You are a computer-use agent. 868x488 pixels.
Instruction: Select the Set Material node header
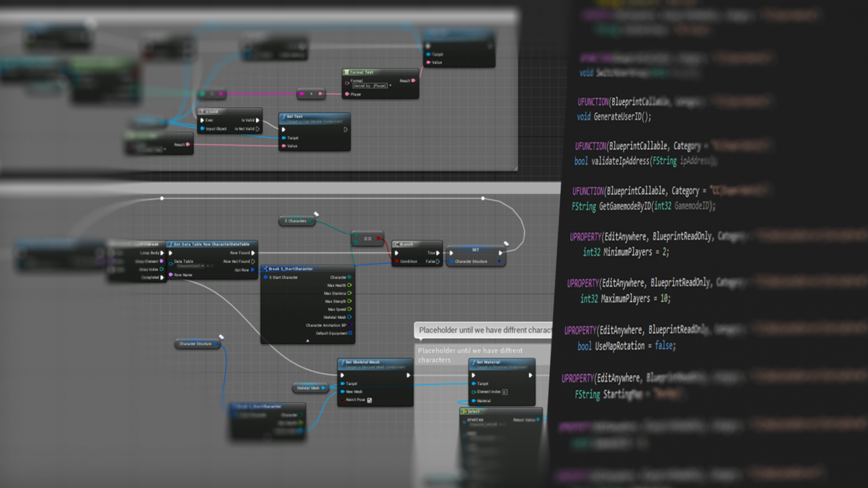pyautogui.click(x=502, y=364)
